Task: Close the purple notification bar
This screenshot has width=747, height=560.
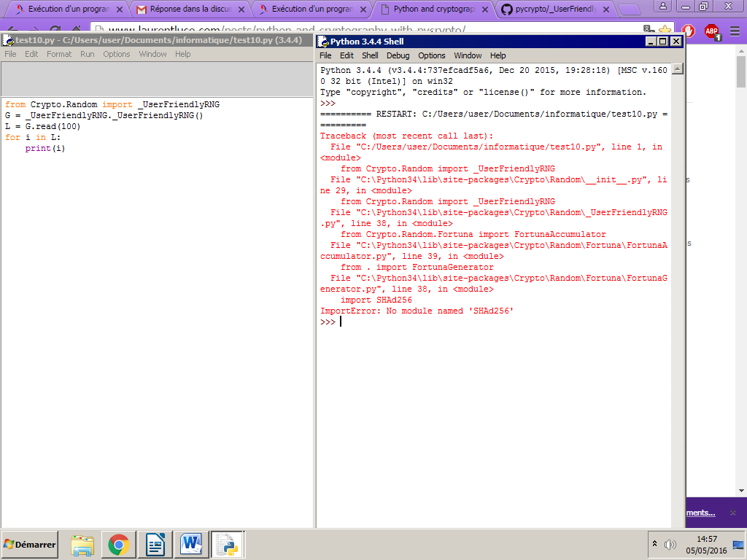Action: click(732, 513)
